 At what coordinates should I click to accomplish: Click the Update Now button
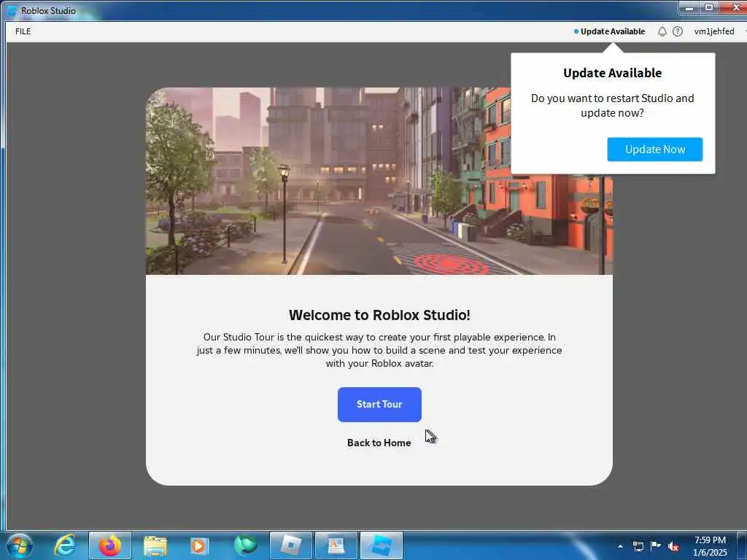coord(654,149)
